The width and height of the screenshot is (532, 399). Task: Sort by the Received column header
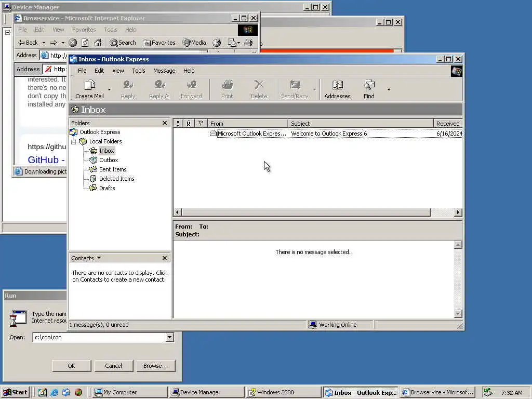pyautogui.click(x=448, y=124)
